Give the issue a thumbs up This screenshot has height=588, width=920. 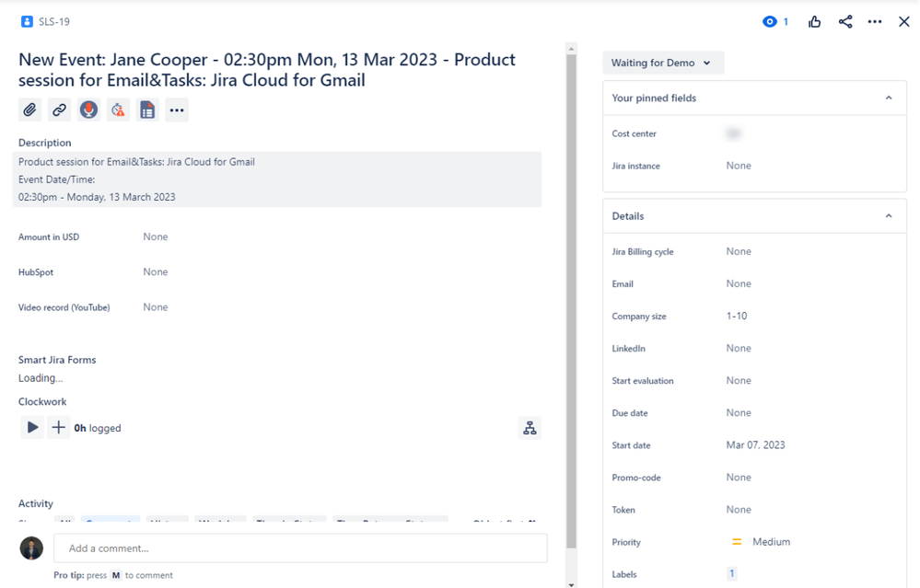(814, 20)
